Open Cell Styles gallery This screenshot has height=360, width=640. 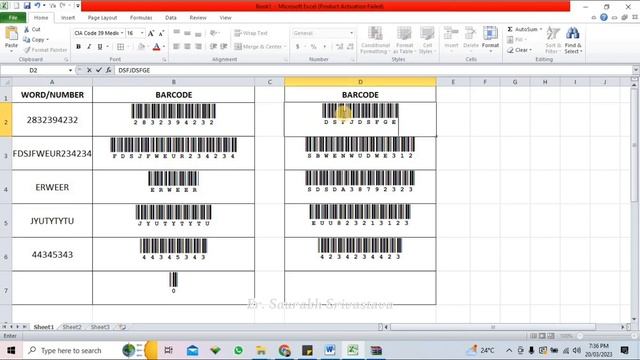click(x=427, y=40)
